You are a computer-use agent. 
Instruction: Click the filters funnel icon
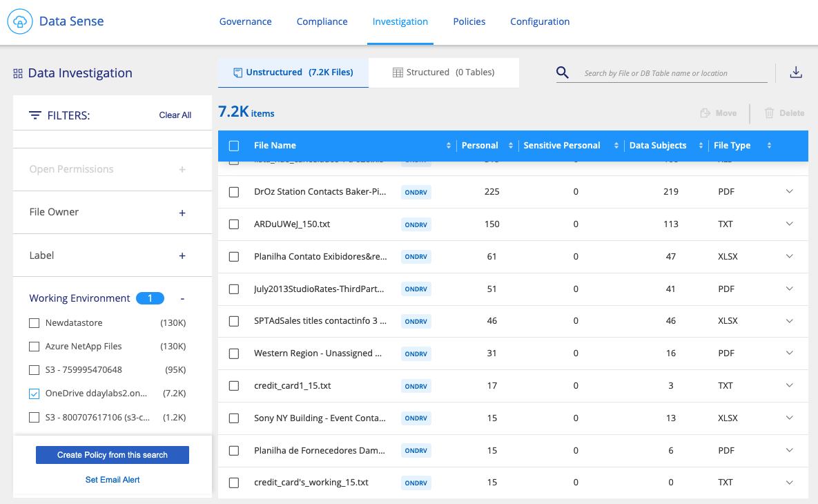[x=35, y=115]
